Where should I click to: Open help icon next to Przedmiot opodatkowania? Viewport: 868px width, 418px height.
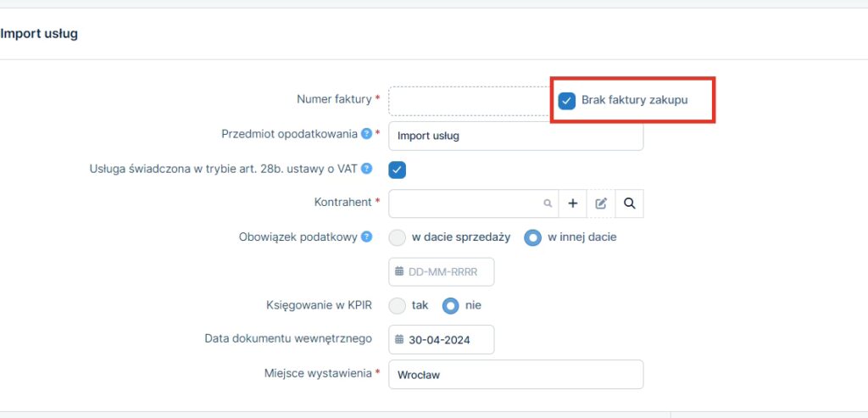coord(366,134)
